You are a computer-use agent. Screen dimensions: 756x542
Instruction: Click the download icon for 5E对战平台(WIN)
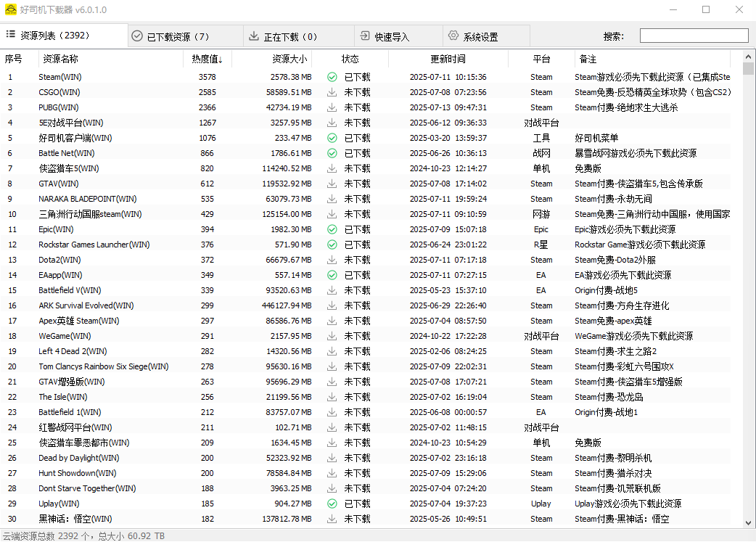pos(332,123)
